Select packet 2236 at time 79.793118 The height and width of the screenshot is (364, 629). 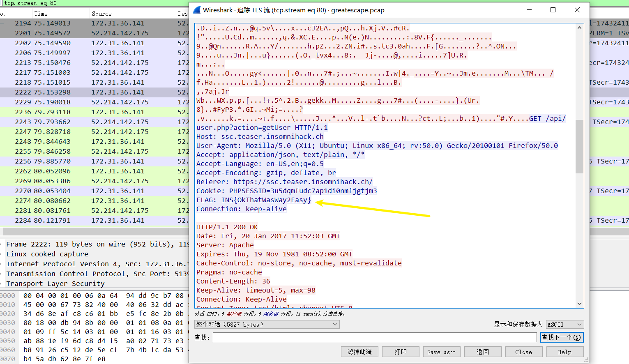[x=94, y=112]
